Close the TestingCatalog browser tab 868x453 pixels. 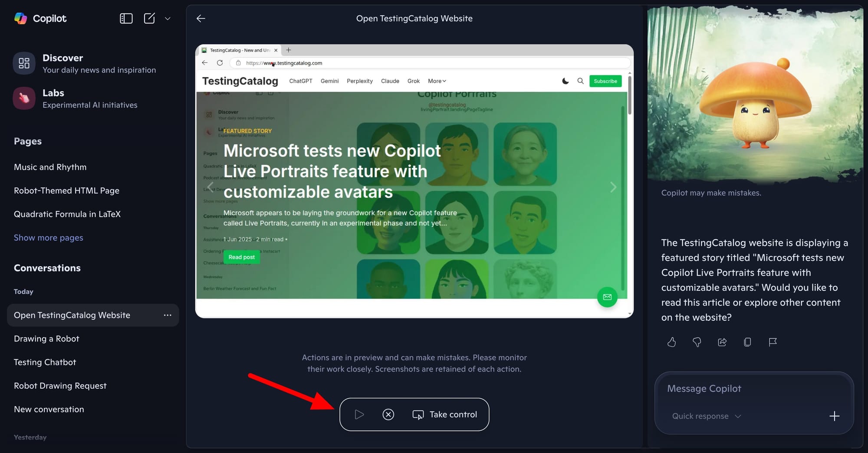click(x=276, y=50)
